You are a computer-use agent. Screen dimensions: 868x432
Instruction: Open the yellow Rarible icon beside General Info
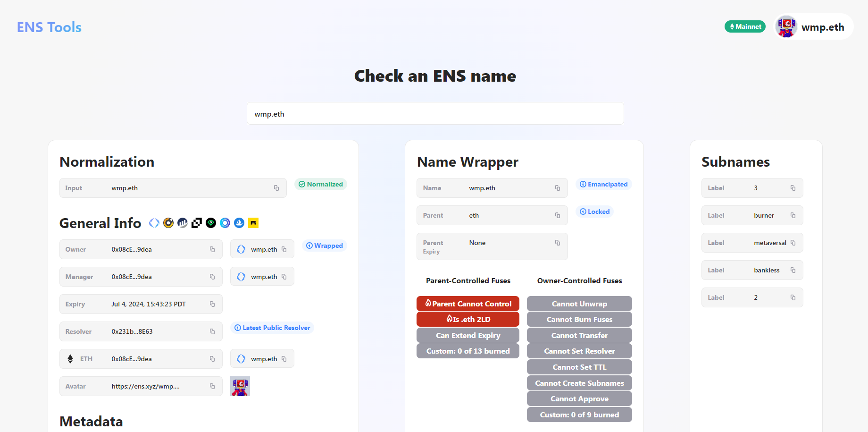coord(253,222)
